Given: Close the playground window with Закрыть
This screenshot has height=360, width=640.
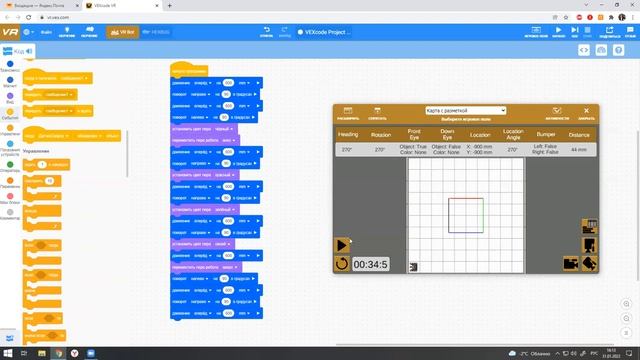Looking at the screenshot, I should [586, 113].
